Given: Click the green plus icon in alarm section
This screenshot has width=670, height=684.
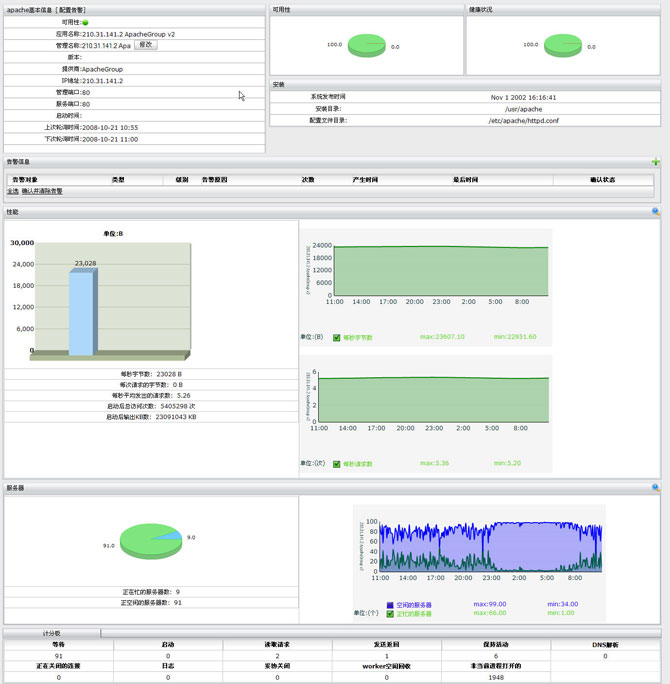Looking at the screenshot, I should [656, 162].
